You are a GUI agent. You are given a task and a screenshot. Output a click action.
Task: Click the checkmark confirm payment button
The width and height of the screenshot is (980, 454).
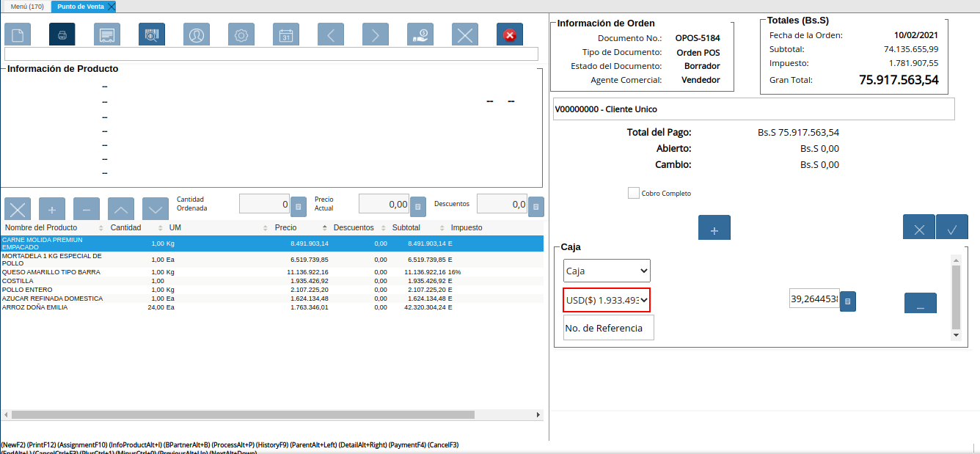(952, 229)
